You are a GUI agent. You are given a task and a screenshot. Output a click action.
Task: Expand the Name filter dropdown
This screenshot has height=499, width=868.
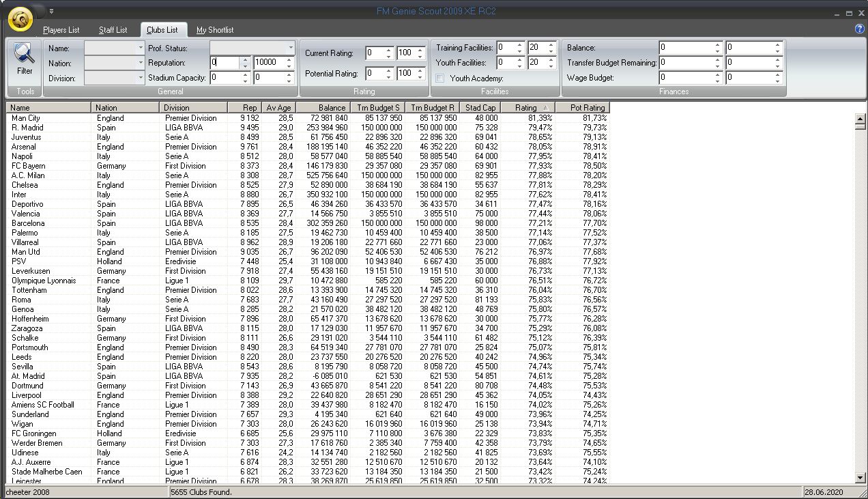click(141, 48)
